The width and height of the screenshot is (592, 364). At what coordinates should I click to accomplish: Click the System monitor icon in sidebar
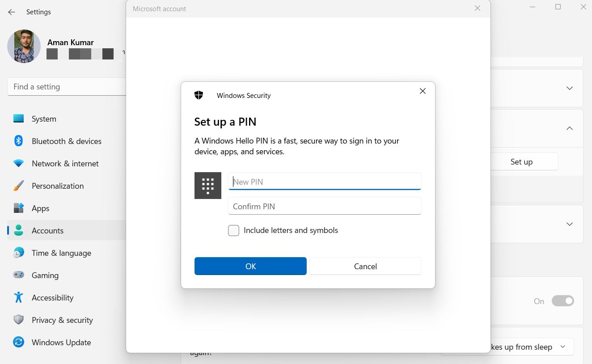coord(18,119)
